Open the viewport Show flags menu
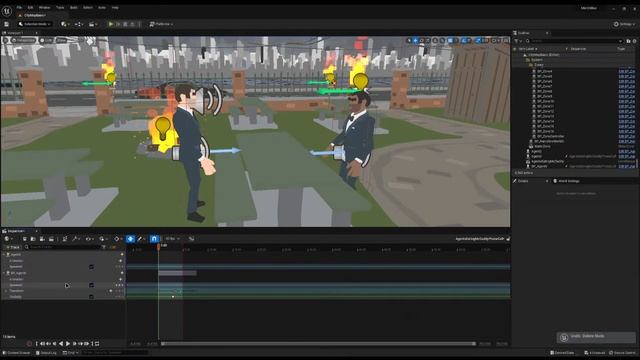This screenshot has width=640, height=360. 61,40
